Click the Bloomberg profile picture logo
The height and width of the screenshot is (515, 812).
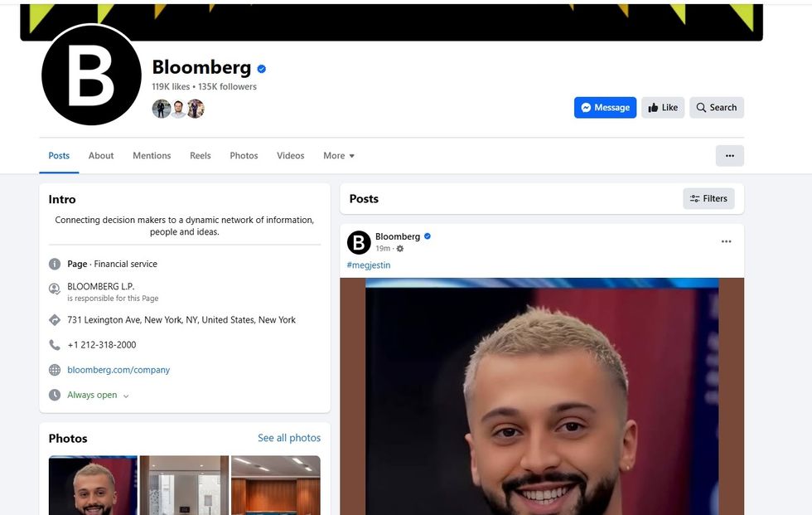(x=91, y=75)
